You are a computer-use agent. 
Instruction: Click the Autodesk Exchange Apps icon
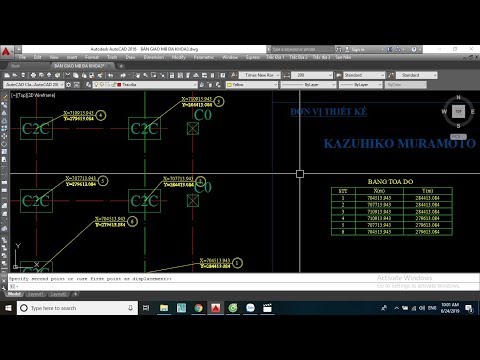tap(389, 49)
